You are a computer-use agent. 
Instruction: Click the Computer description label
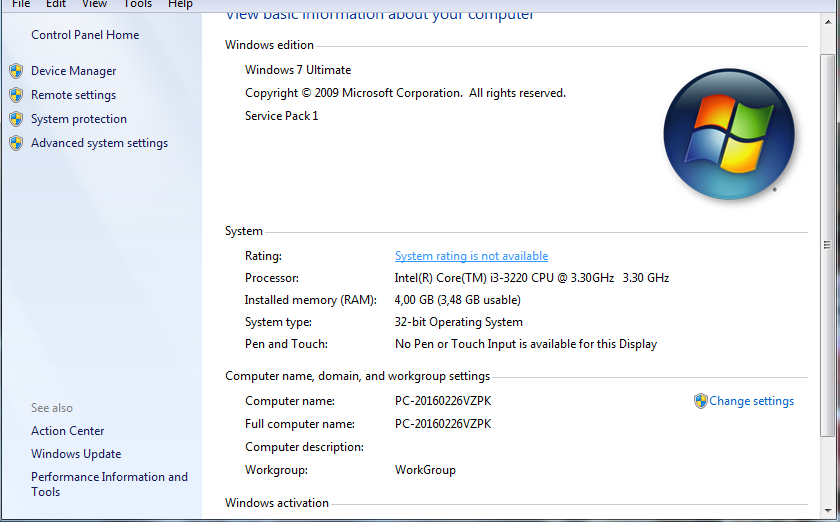click(x=304, y=447)
